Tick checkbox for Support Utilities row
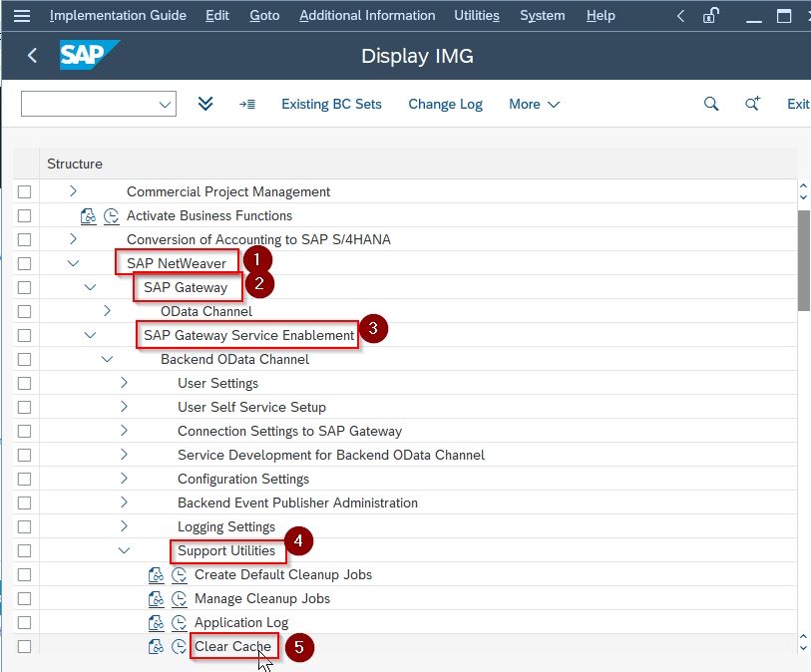This screenshot has width=811, height=672. [24, 551]
